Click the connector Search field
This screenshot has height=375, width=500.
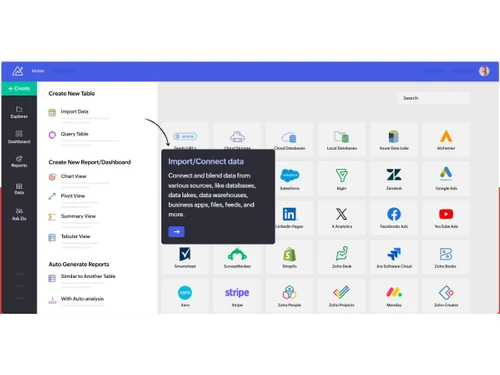(433, 98)
